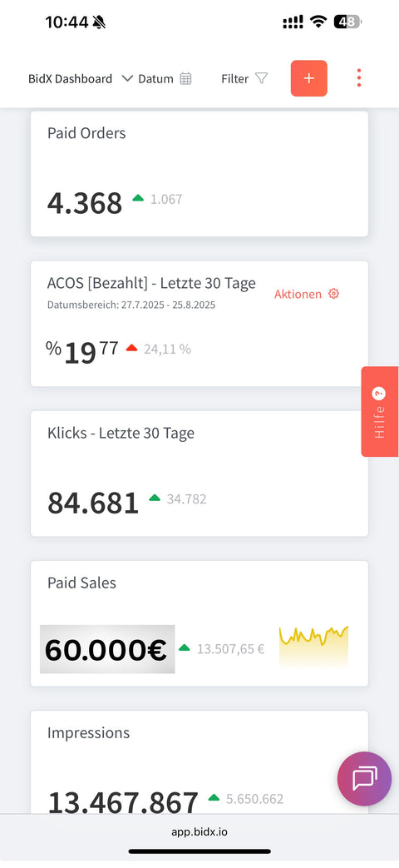The height and width of the screenshot is (868, 399).
Task: Open the Impressions card
Action: [199, 761]
